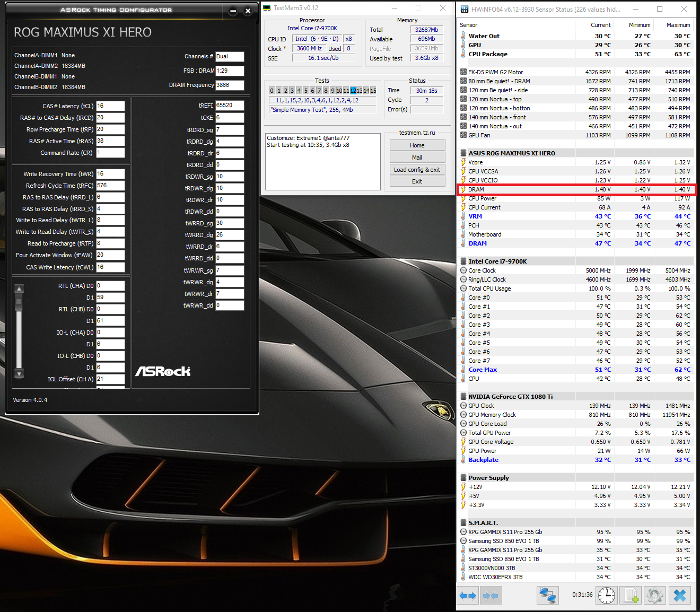The width and height of the screenshot is (700, 612).
Task: Click the IOL Offset (CH A) field
Action: tap(110, 379)
